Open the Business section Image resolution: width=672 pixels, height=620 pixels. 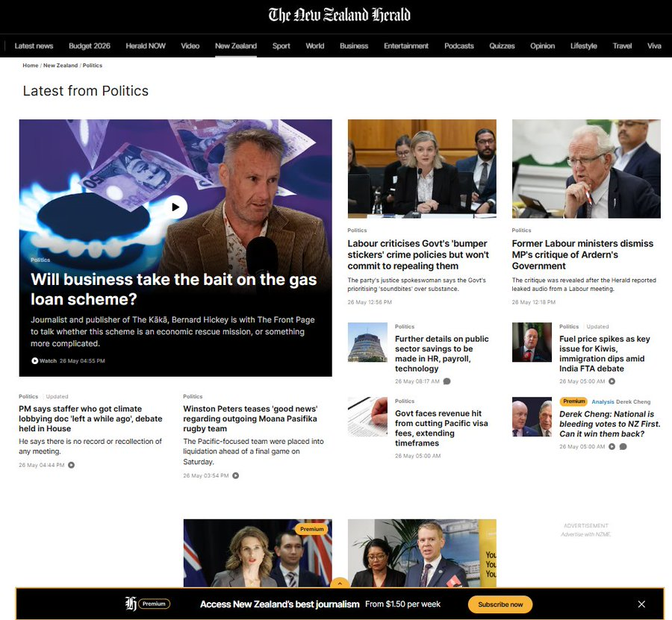coord(354,46)
